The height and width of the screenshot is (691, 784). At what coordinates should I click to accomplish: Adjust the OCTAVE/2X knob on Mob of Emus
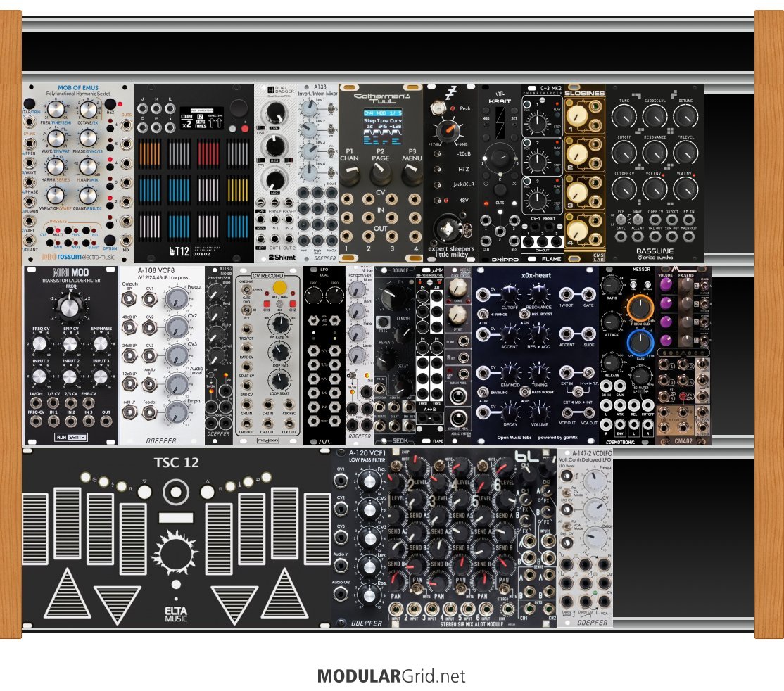pos(88,110)
